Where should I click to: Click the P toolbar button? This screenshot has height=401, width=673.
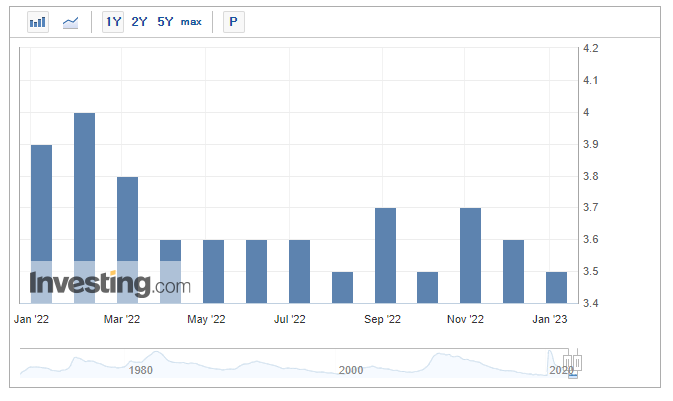point(233,22)
